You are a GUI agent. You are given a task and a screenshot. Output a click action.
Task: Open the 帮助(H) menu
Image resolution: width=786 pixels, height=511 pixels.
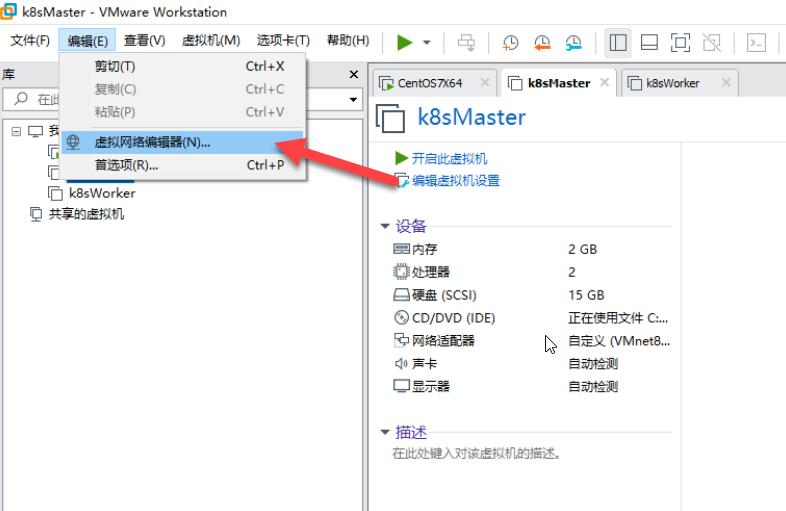click(348, 41)
